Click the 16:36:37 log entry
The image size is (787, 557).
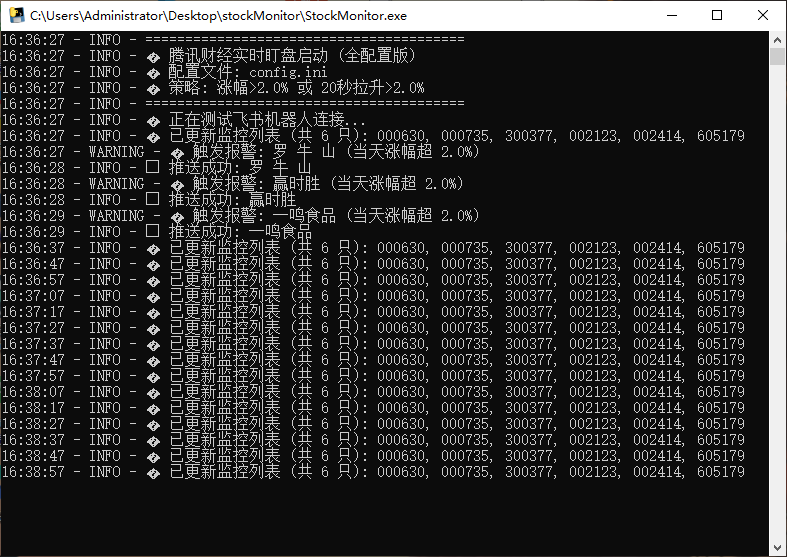373,248
